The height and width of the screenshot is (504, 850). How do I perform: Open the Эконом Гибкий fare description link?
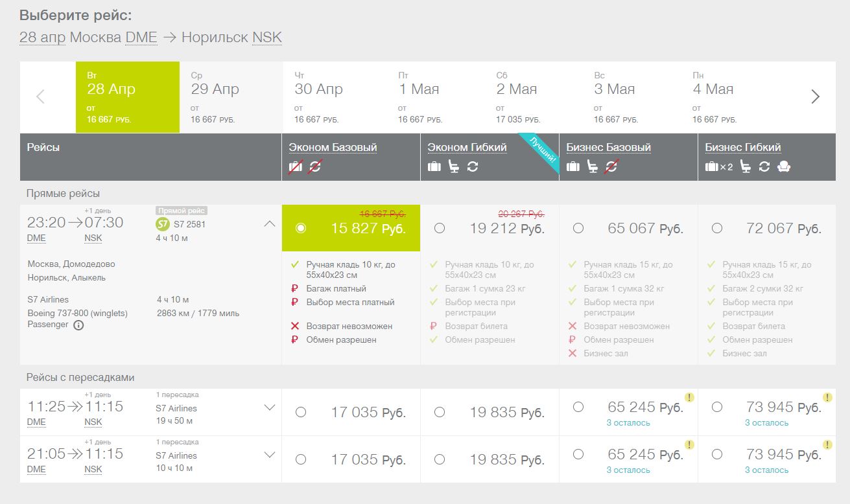(467, 148)
